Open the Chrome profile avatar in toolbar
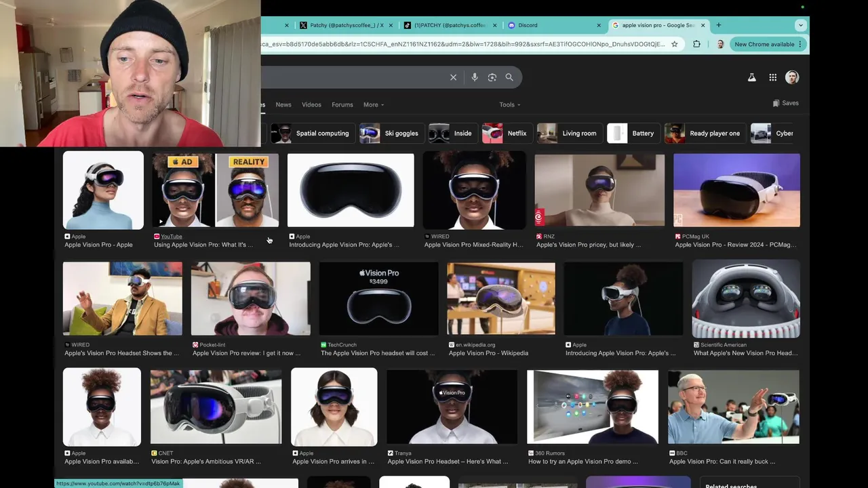This screenshot has height=488, width=868. tap(719, 44)
